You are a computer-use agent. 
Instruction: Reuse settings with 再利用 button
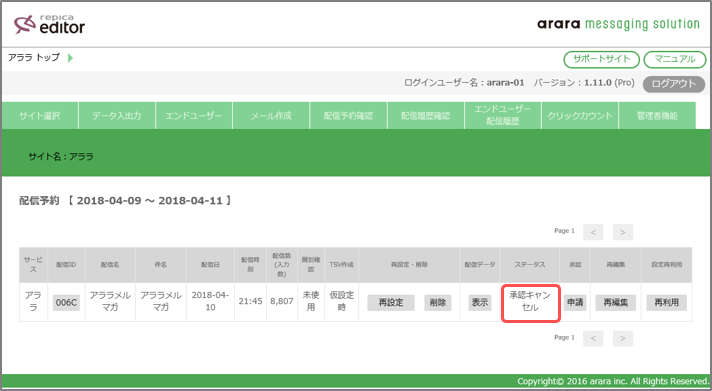pos(667,302)
